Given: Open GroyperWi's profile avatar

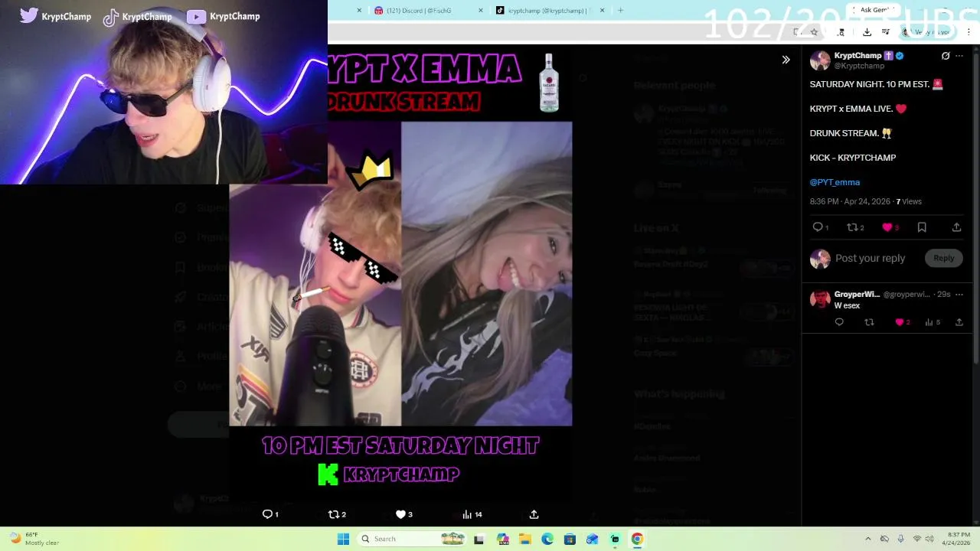Looking at the screenshot, I should pos(820,299).
